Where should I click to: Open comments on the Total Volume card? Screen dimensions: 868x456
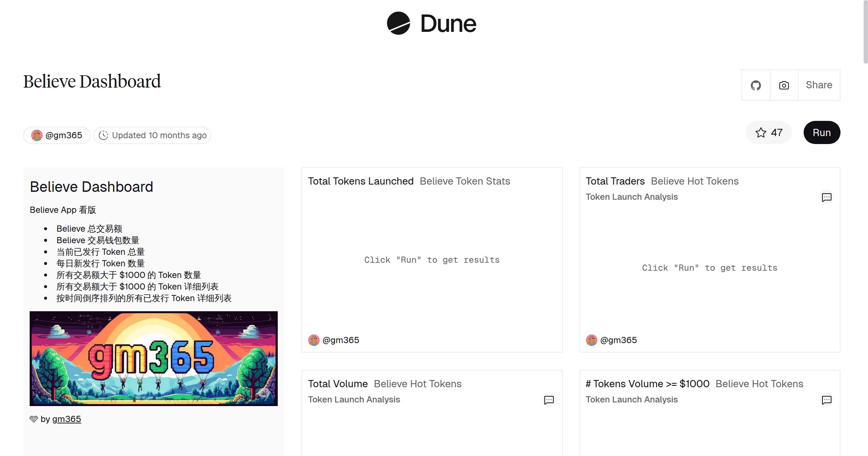tap(549, 400)
